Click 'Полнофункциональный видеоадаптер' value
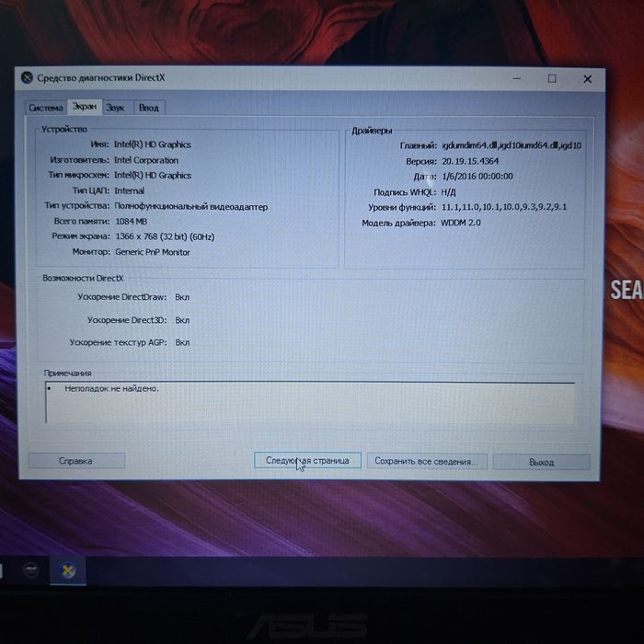 [x=191, y=207]
